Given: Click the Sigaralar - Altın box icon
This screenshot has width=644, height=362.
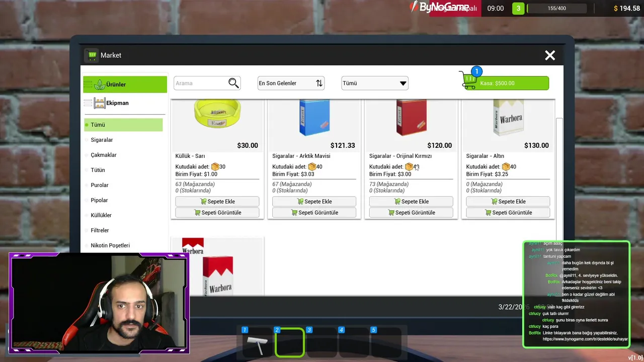Looking at the screenshot, I should (506, 166).
